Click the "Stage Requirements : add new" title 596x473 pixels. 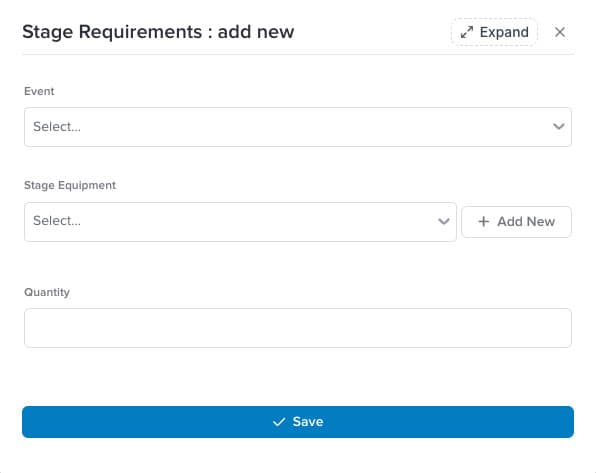point(158,32)
